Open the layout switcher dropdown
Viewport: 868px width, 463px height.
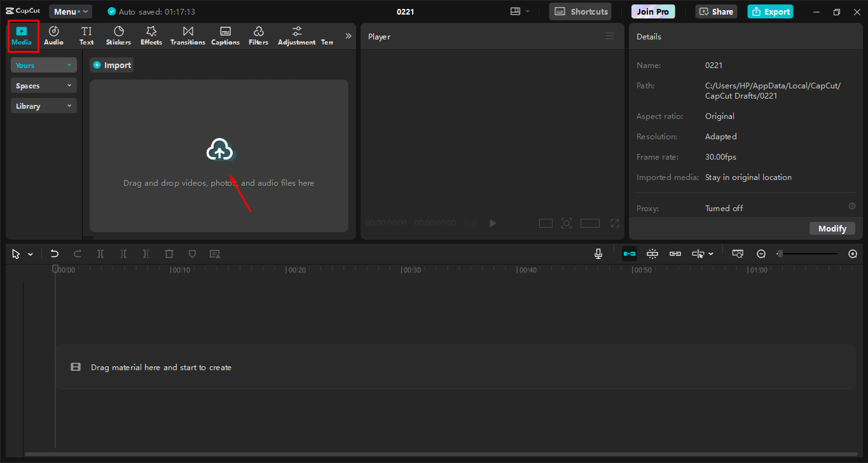520,11
